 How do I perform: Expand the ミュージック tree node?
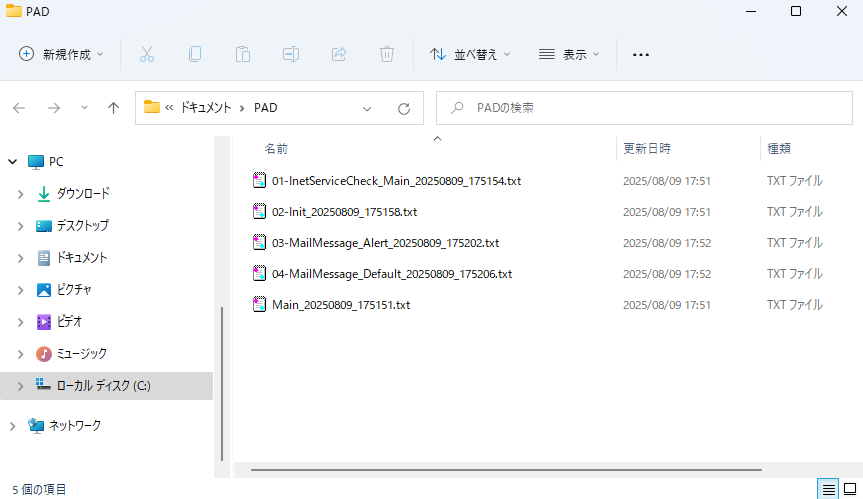point(20,354)
